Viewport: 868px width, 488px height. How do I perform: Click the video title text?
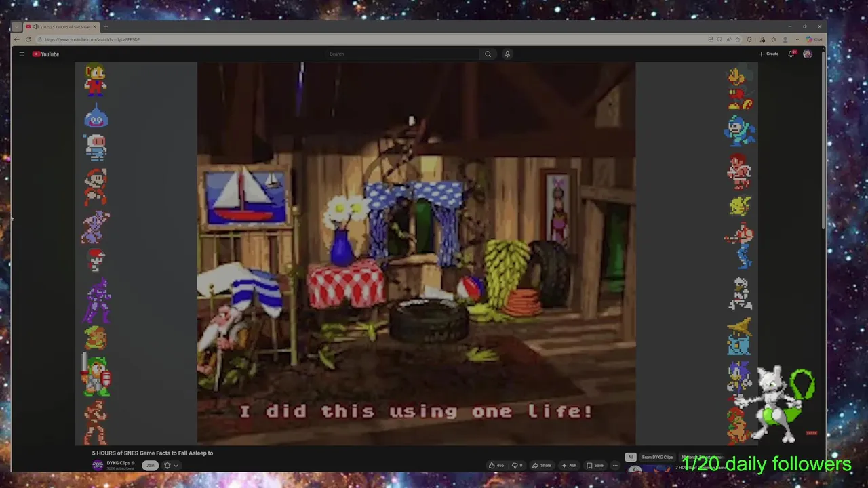tap(153, 453)
